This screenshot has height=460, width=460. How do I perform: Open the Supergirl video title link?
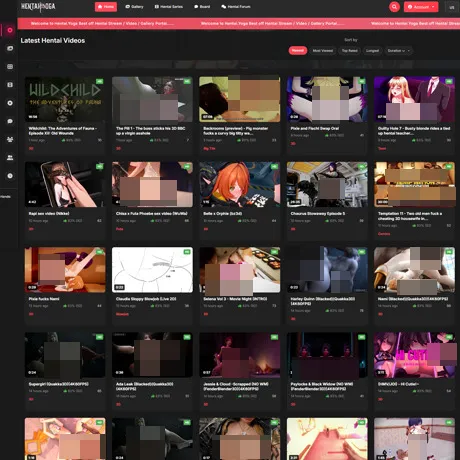click(x=58, y=384)
